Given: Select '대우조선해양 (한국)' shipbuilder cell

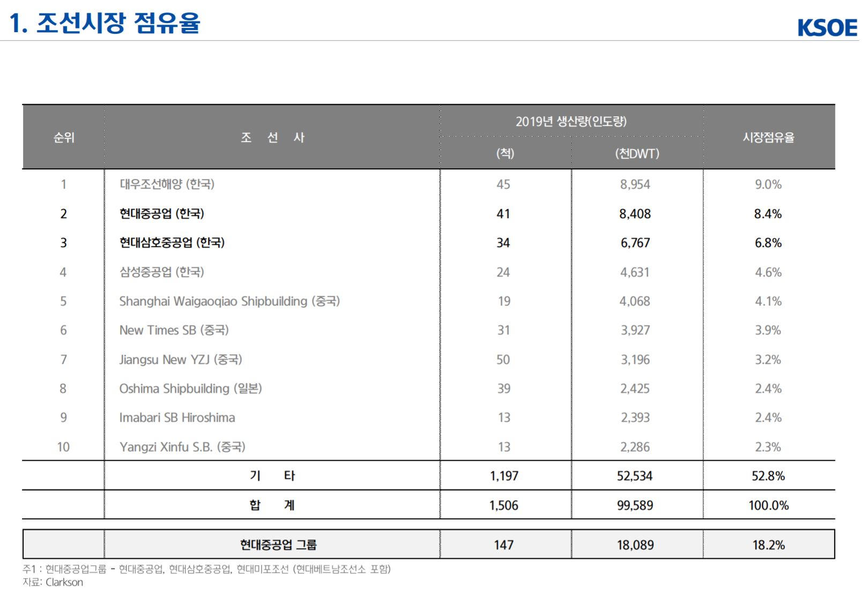Looking at the screenshot, I should pyautogui.click(x=167, y=184).
